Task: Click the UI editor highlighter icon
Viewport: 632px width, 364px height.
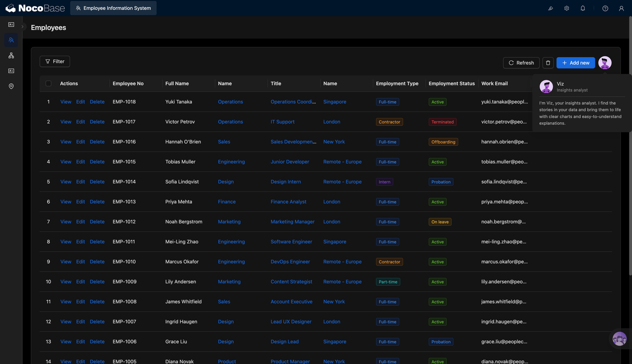Action: [x=551, y=8]
